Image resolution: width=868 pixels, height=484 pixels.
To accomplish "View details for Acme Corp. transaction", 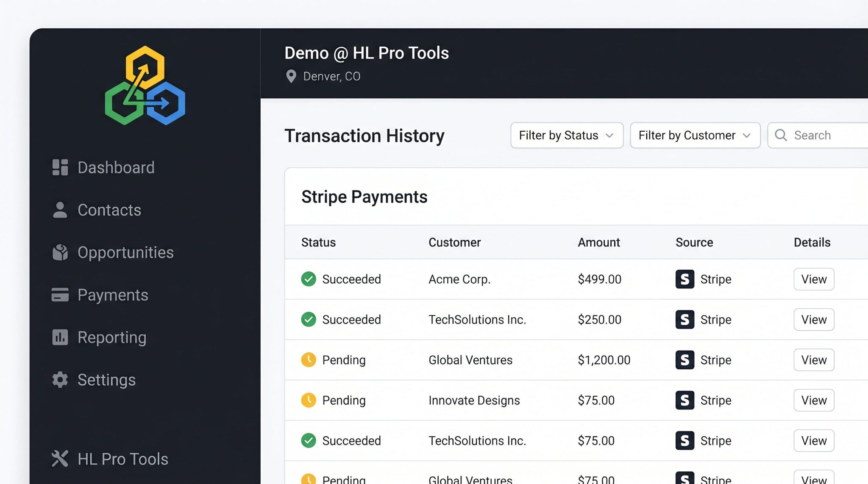I will [814, 279].
